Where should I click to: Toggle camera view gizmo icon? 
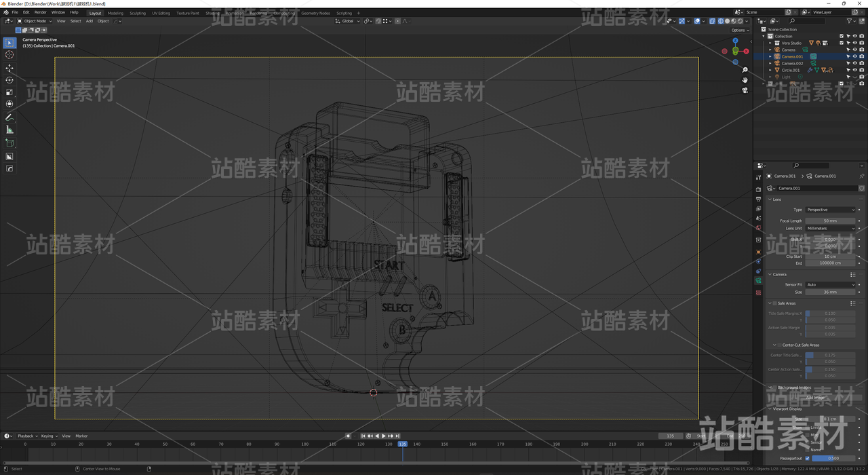(745, 90)
